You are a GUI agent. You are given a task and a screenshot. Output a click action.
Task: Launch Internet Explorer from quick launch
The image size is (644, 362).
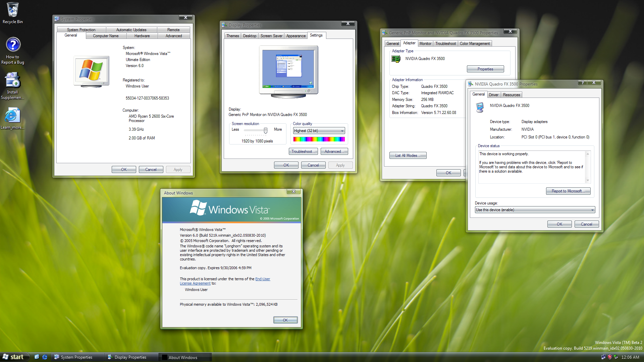tap(45, 357)
